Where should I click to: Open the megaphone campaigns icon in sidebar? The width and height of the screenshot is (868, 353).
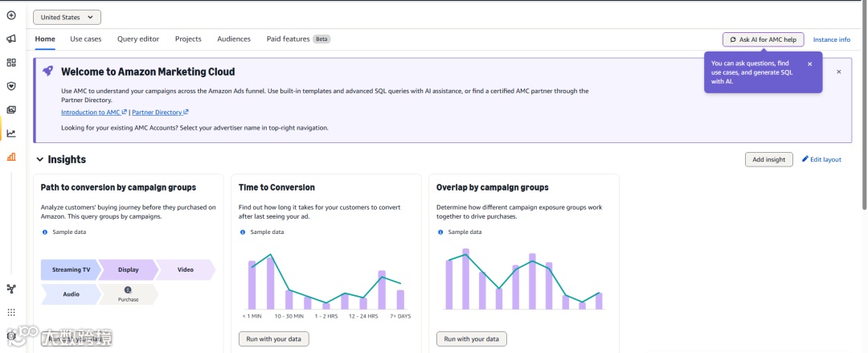11,39
